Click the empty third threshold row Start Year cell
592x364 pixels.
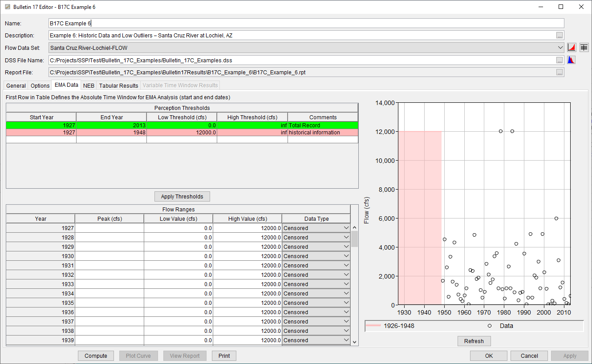pos(41,139)
